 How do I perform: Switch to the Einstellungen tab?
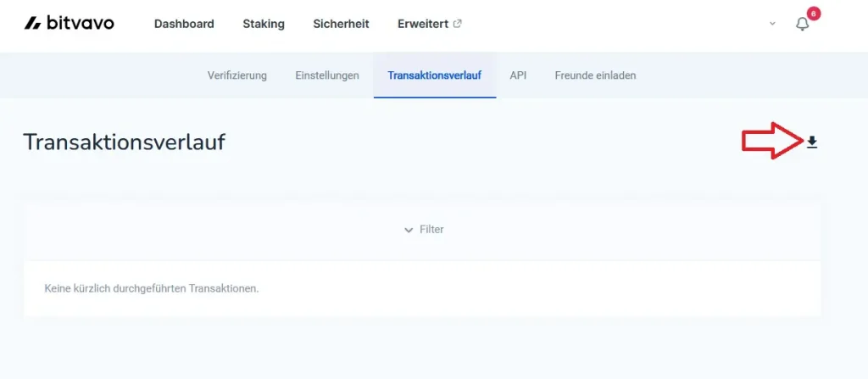coord(327,75)
